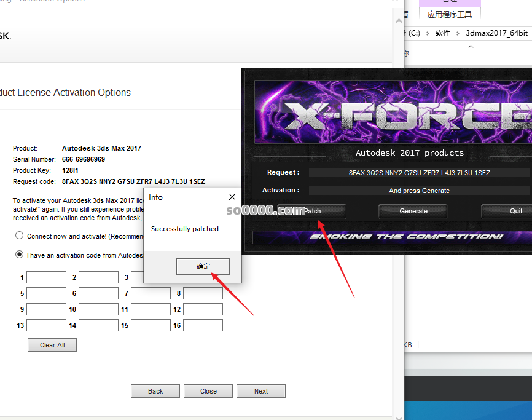Click the Back button

tap(155, 391)
